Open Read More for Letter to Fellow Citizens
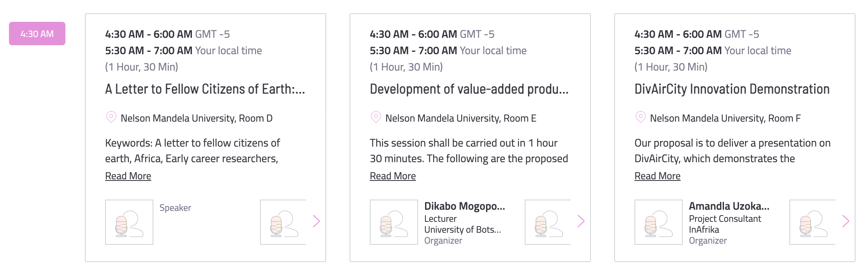This screenshot has height=276, width=868. coord(128,176)
